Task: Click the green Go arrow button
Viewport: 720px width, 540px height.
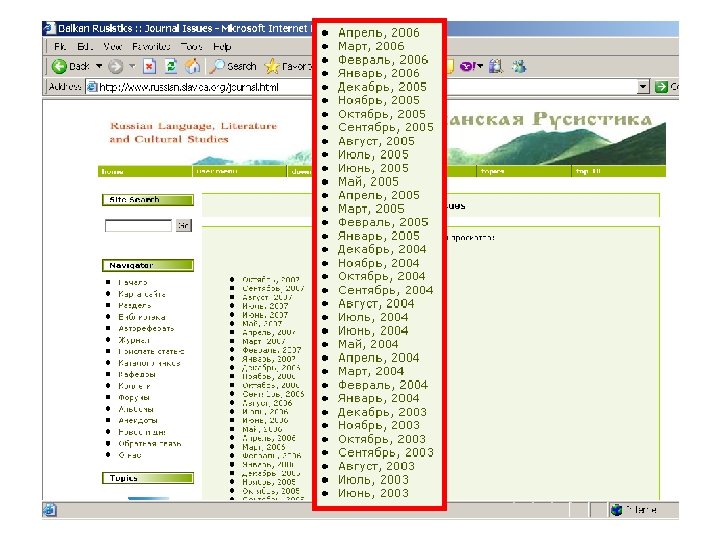Action: point(661,86)
